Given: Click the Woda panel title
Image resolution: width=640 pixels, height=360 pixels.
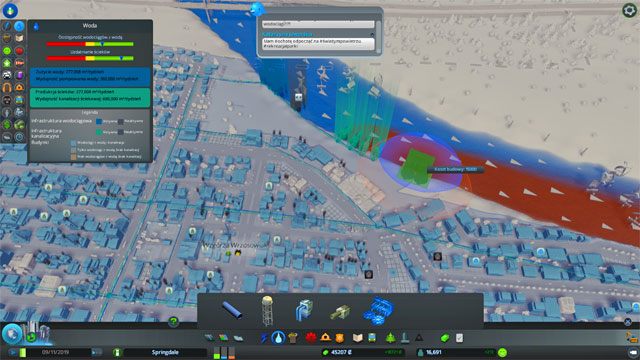Looking at the screenshot, I should coord(90,26).
